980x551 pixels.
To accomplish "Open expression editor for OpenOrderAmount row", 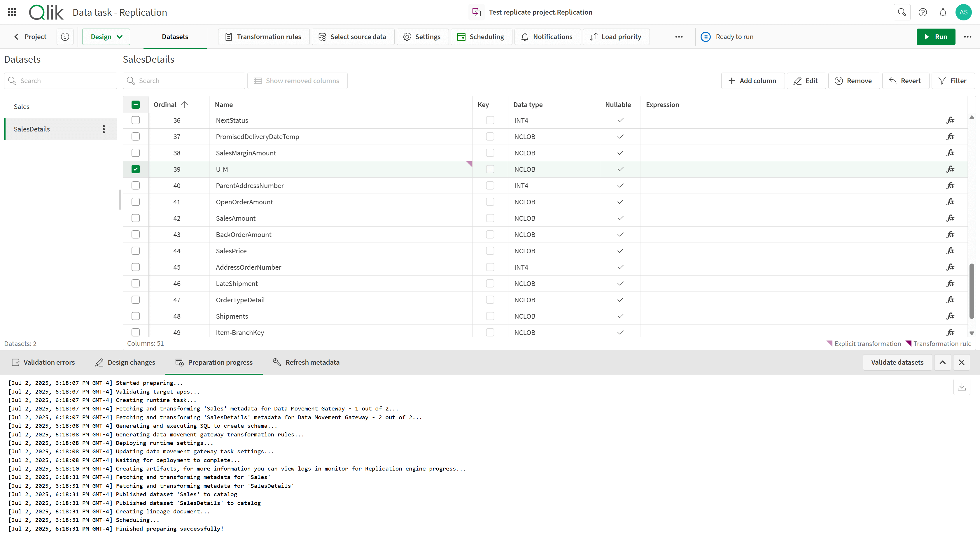I will [x=950, y=201].
